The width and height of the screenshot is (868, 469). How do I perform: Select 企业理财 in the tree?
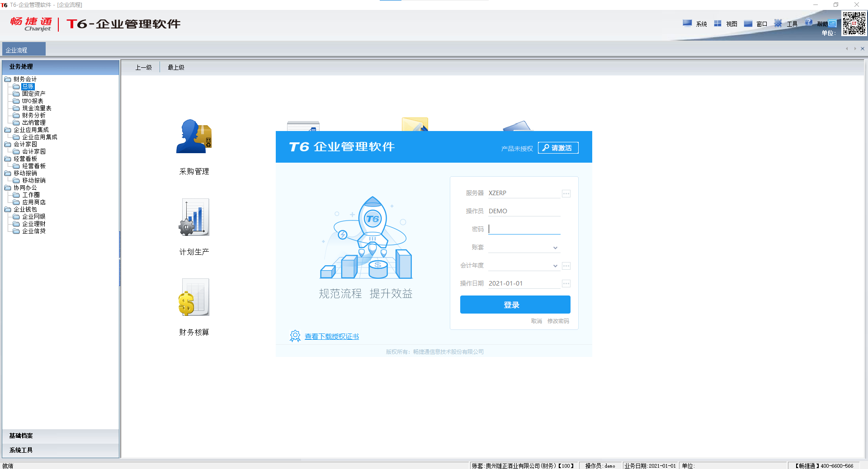click(x=34, y=224)
